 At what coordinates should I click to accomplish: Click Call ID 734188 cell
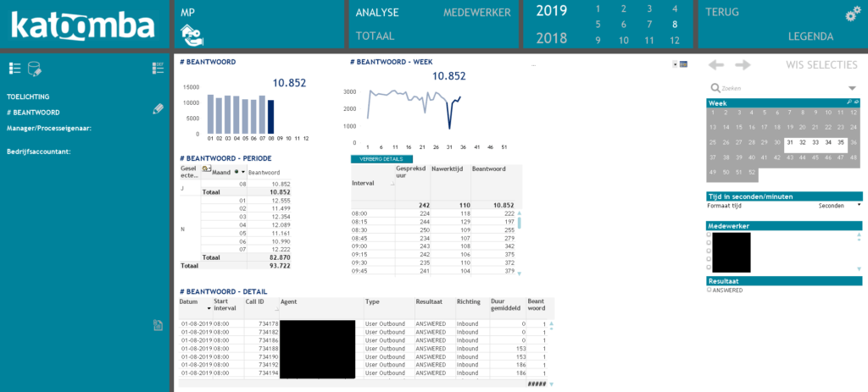[x=270, y=348]
